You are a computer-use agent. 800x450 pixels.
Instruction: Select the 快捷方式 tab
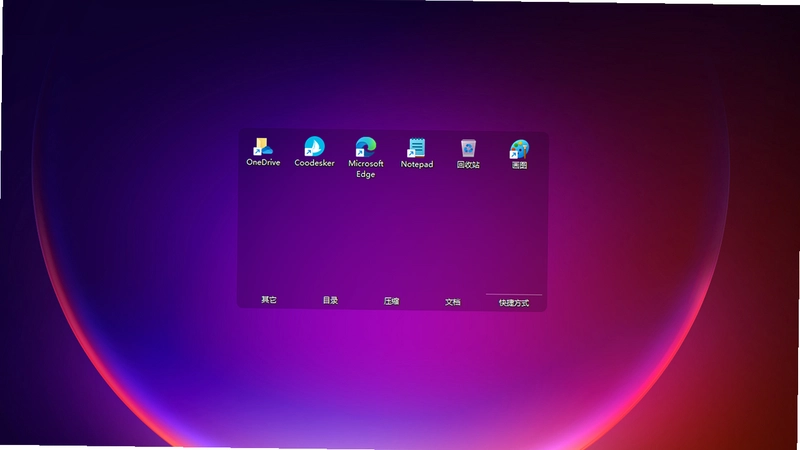pos(514,303)
